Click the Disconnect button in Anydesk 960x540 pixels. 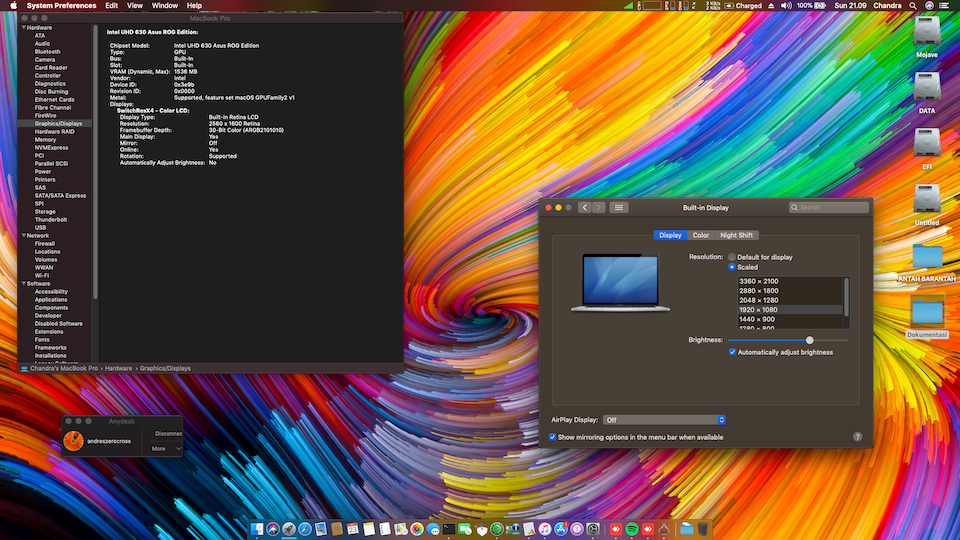tap(168, 434)
